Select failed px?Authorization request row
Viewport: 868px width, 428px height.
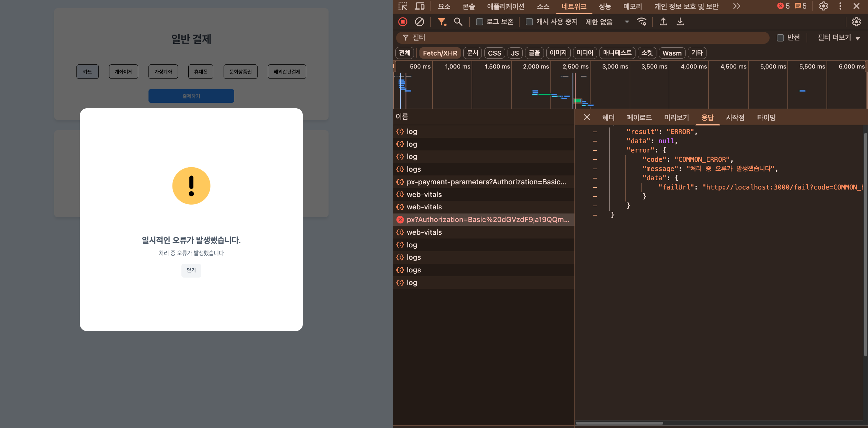(484, 220)
